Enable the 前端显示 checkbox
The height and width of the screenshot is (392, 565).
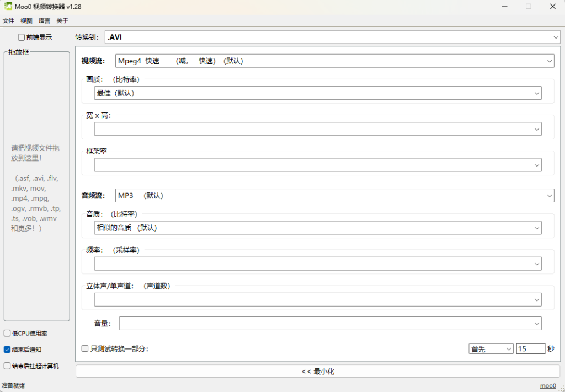(x=22, y=37)
